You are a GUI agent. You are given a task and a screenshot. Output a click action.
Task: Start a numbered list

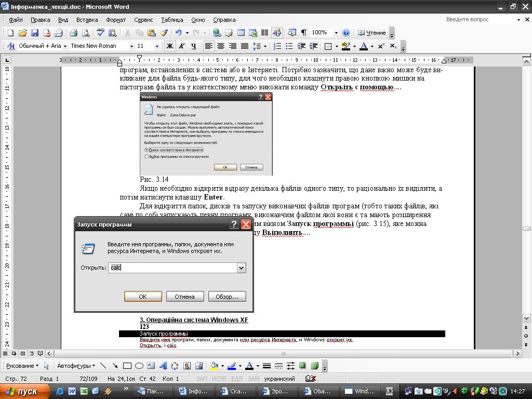pyautogui.click(x=277, y=46)
